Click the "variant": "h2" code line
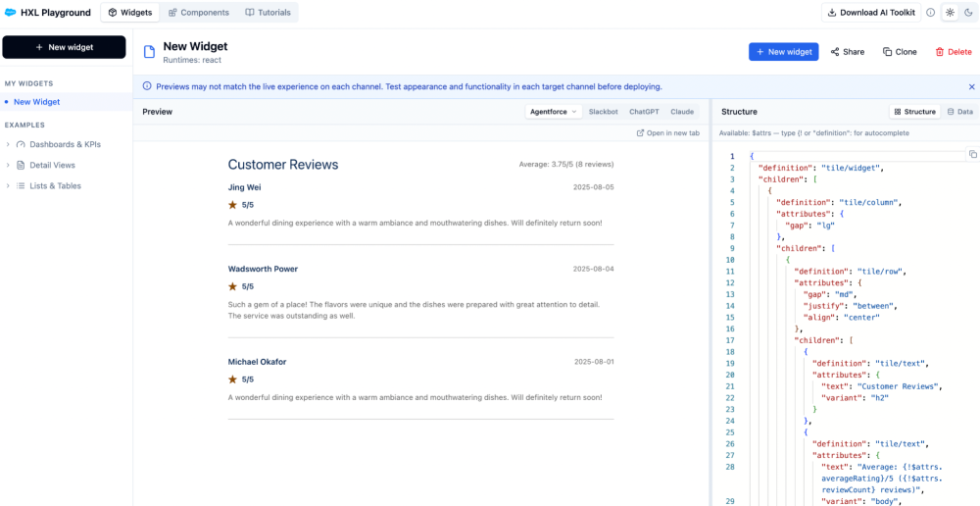Viewport: 980px width, 506px height. (x=855, y=398)
